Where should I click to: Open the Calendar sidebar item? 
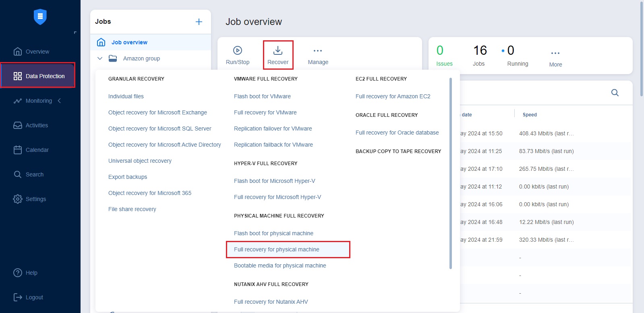[x=37, y=150]
